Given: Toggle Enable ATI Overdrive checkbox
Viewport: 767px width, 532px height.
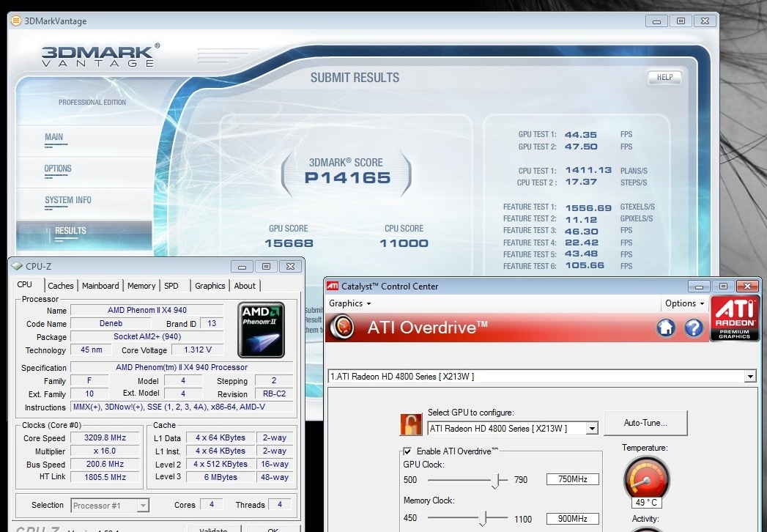Looking at the screenshot, I should tap(407, 451).
